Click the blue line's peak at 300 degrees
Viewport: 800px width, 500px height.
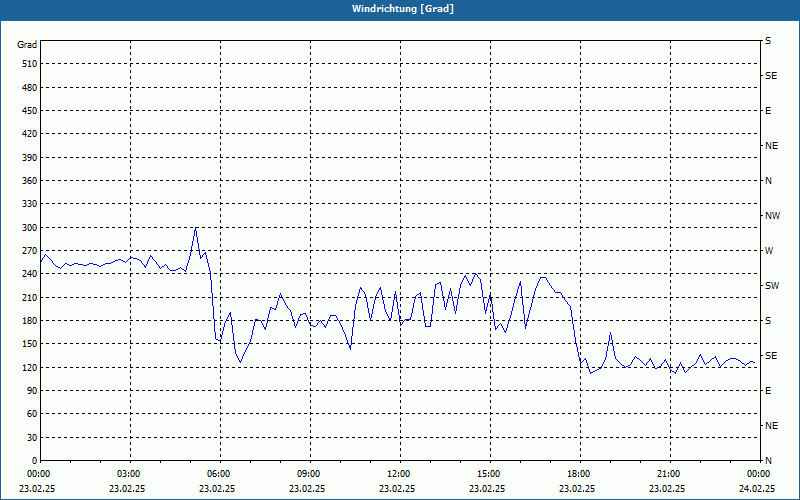[196, 228]
